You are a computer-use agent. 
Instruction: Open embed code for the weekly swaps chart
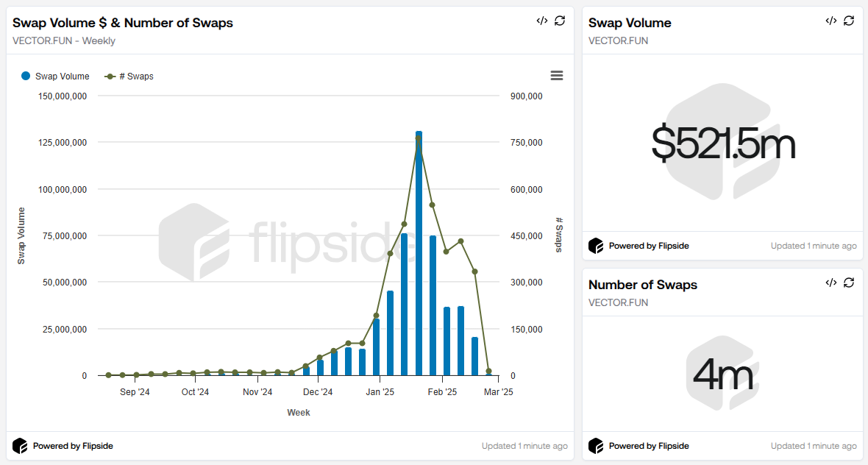click(542, 21)
